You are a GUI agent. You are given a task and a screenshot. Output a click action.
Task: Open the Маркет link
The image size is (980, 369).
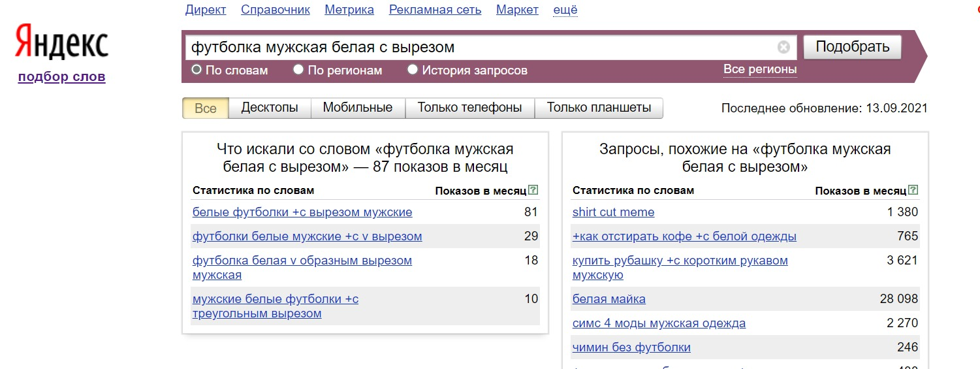click(x=517, y=9)
